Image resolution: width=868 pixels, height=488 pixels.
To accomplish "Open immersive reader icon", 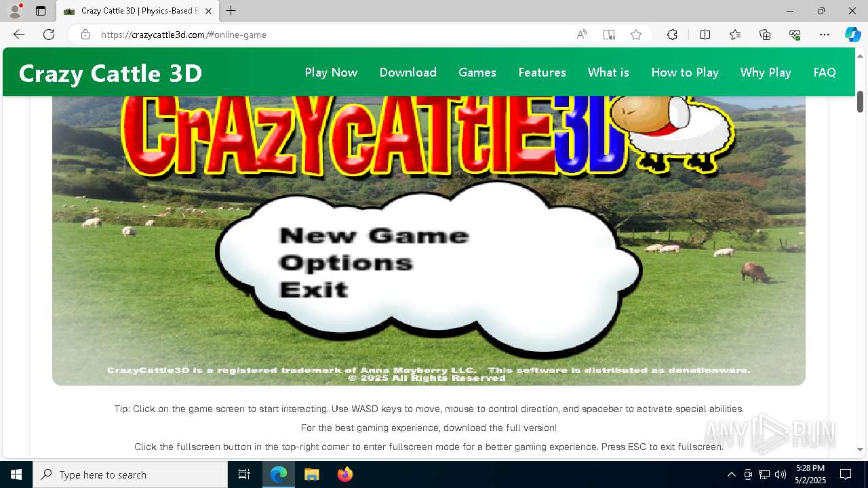I will [x=609, y=35].
